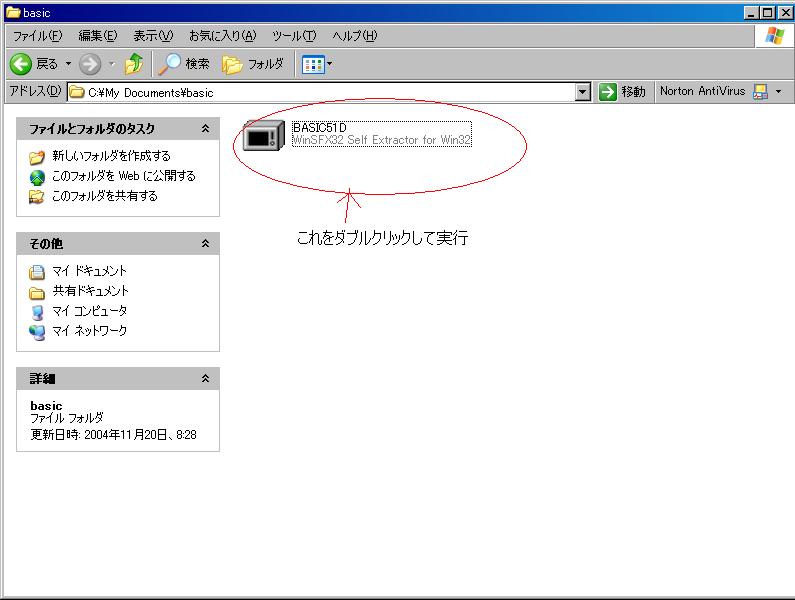
Task: Click the Views grid icon
Action: (313, 64)
